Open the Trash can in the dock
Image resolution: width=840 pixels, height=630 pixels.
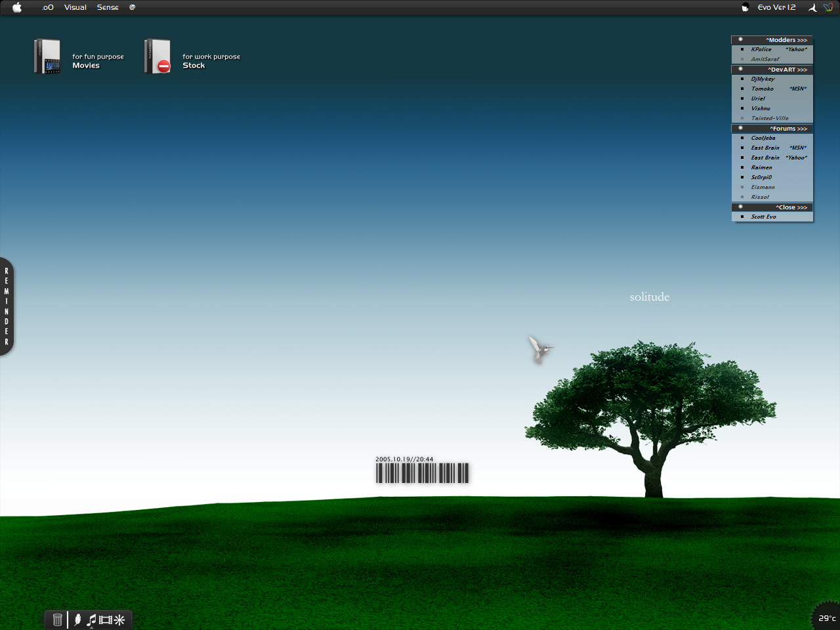(x=57, y=619)
